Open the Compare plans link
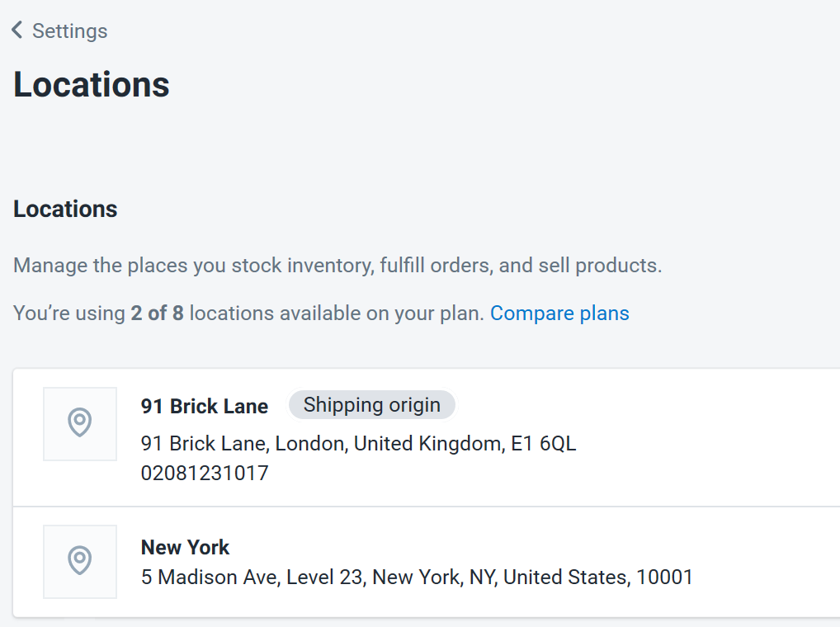This screenshot has width=840, height=627. coord(559,313)
